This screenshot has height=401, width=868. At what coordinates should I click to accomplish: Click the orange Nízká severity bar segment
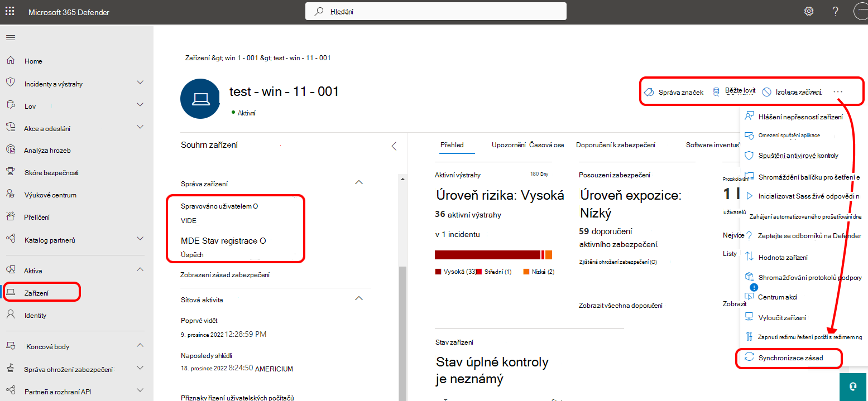point(549,255)
